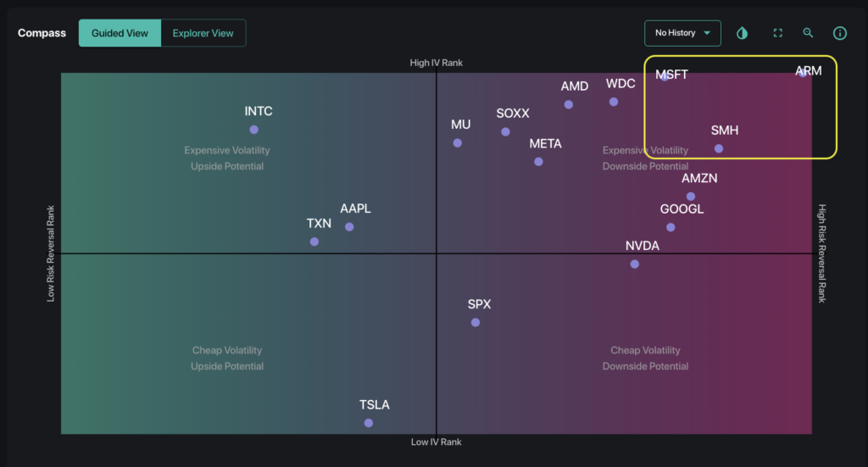Screen dimensions: 868x467
Task: Enter fullscreen mode for the Compass chart
Action: point(777,33)
